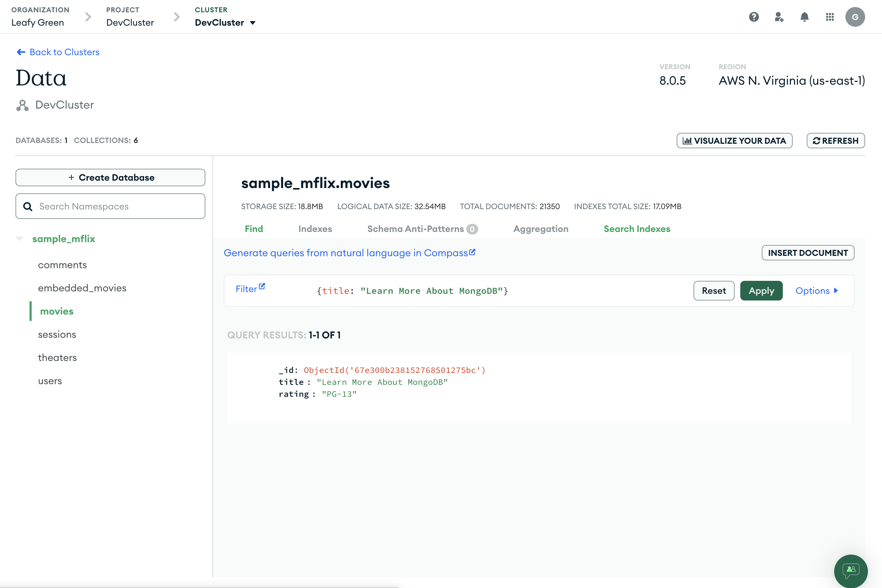Click the search magnifier in Search Namespaces
The width and height of the screenshot is (882, 588).
point(28,207)
